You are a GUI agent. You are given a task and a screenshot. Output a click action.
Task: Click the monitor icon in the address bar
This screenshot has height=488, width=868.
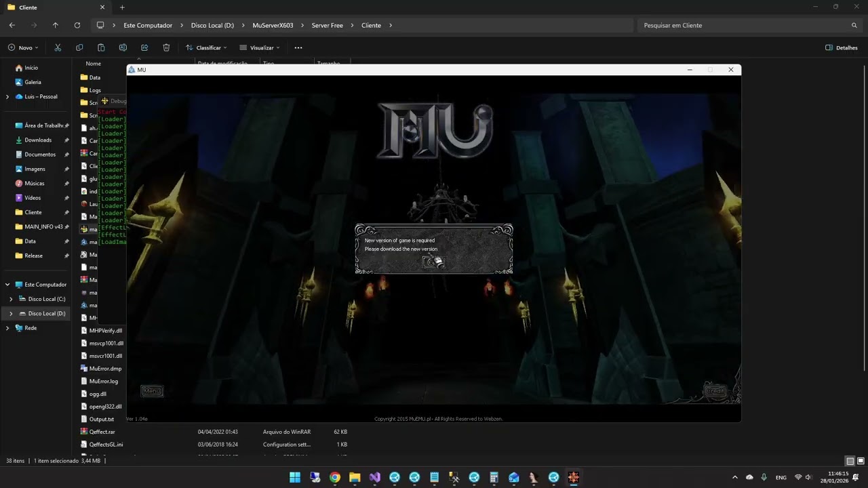point(100,25)
